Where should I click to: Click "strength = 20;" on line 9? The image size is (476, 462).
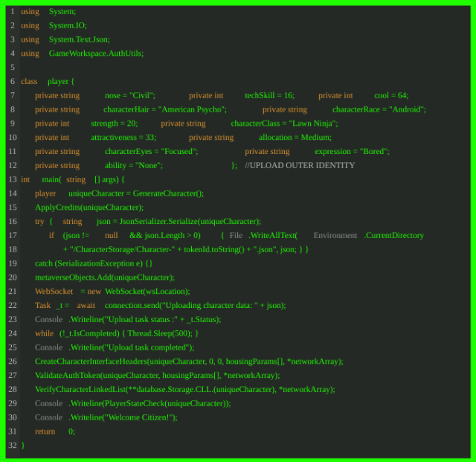[x=114, y=123]
